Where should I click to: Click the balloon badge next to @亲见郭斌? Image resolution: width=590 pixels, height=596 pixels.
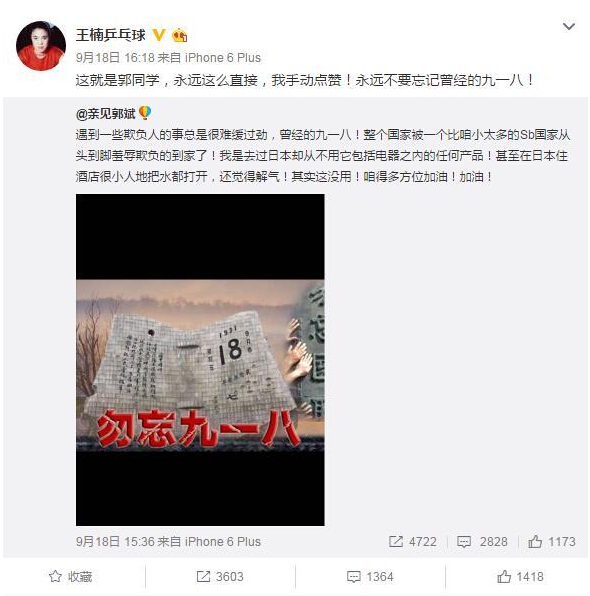pyautogui.click(x=145, y=113)
